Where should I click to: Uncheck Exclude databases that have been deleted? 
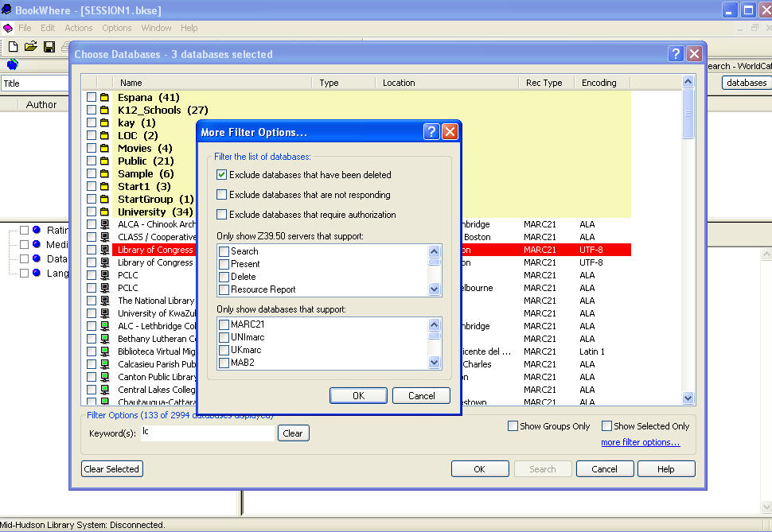(221, 175)
